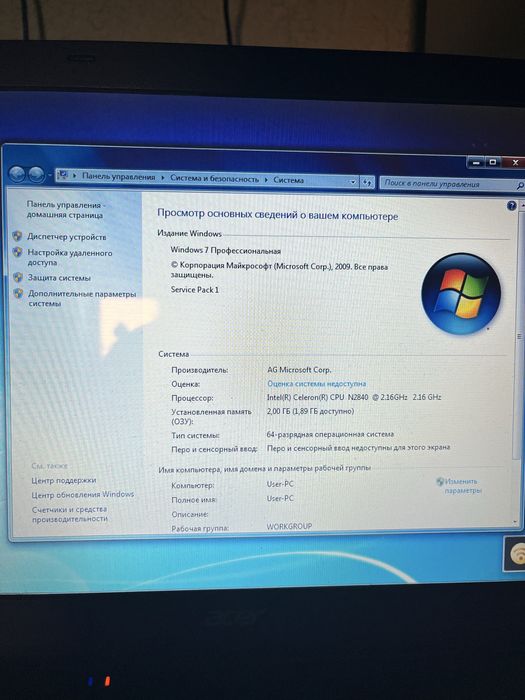Click the Forward navigation arrow button
Image resolution: width=525 pixels, height=700 pixels.
[x=36, y=174]
